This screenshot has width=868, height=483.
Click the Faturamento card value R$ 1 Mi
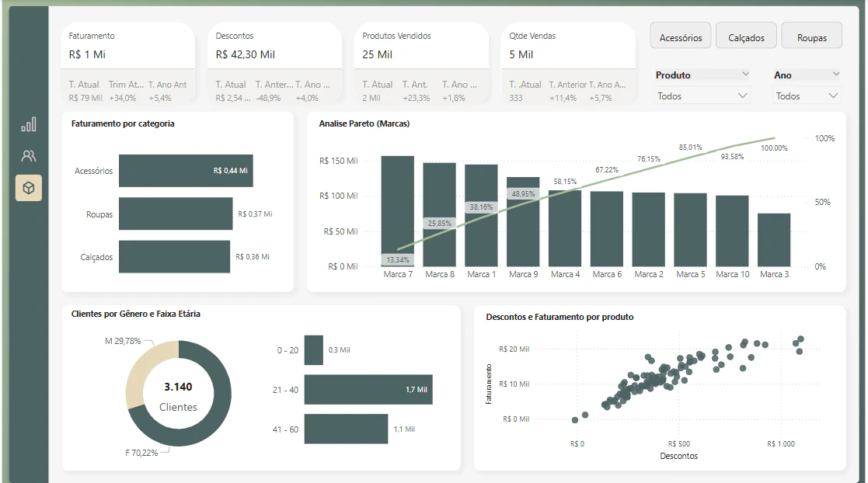[87, 55]
